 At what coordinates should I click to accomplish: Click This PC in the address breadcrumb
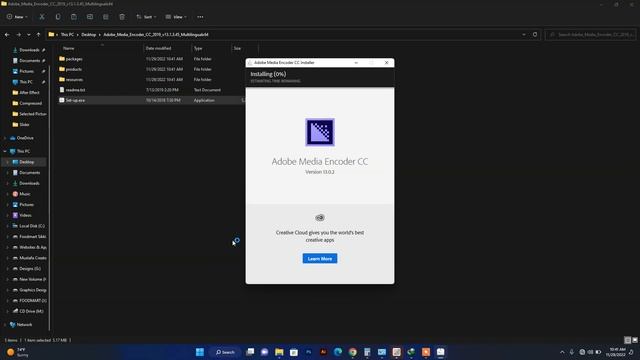pos(67,35)
